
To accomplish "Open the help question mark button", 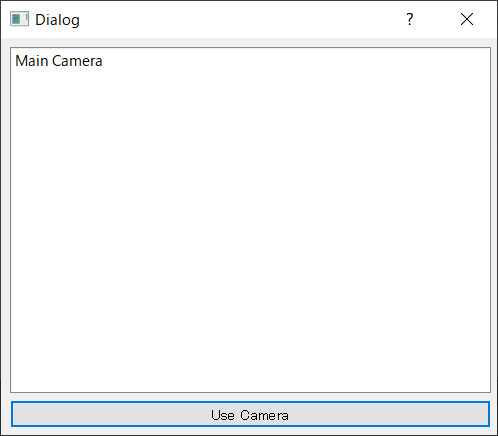I will 410,19.
